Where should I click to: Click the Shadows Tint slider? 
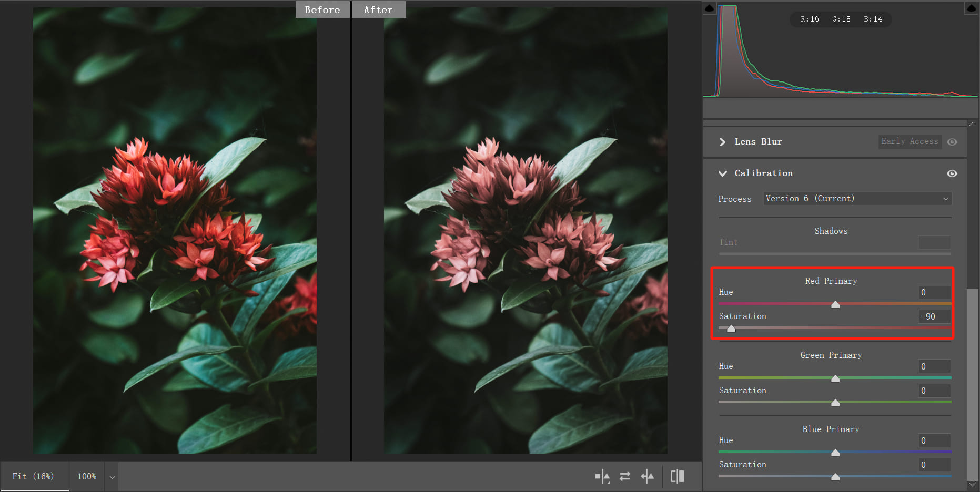tap(835, 254)
